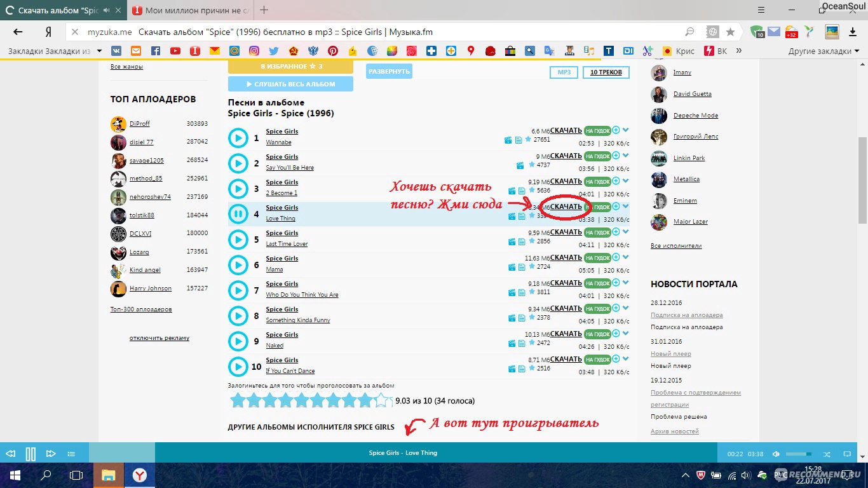The image size is (868, 488).
Task: Pause track 4 Love Thing in the list
Action: (x=238, y=214)
